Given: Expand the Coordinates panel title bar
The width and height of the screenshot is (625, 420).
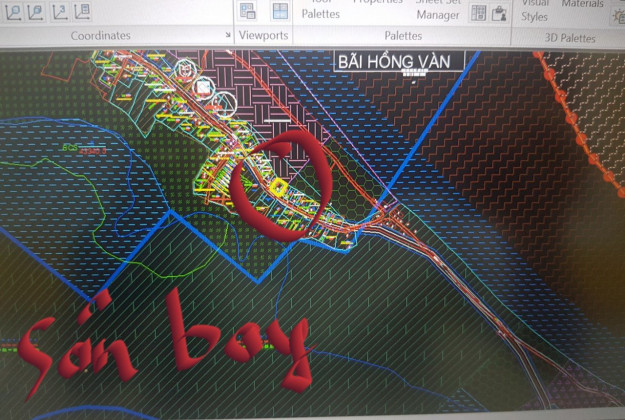Looking at the screenshot, I should (100, 36).
